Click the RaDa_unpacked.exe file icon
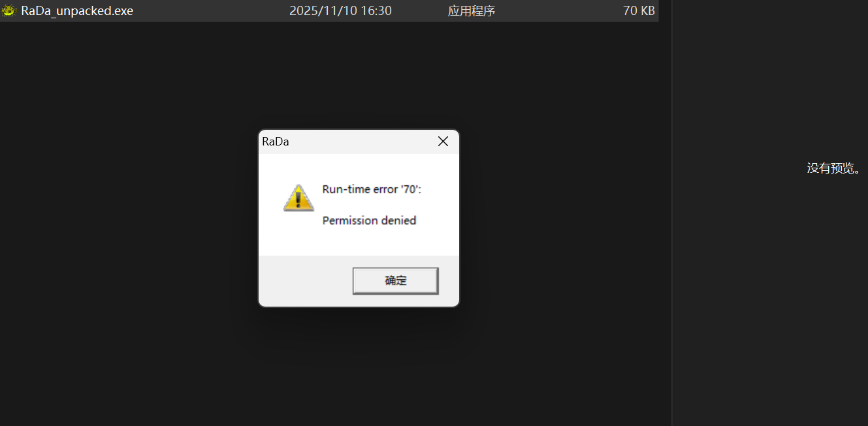The width and height of the screenshot is (868, 426). 8,10
